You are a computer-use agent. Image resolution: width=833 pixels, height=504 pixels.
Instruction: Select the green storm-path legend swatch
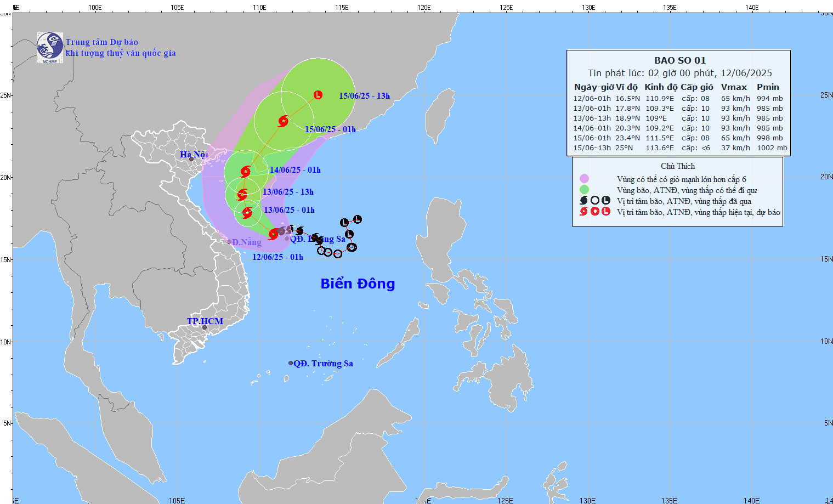click(584, 190)
